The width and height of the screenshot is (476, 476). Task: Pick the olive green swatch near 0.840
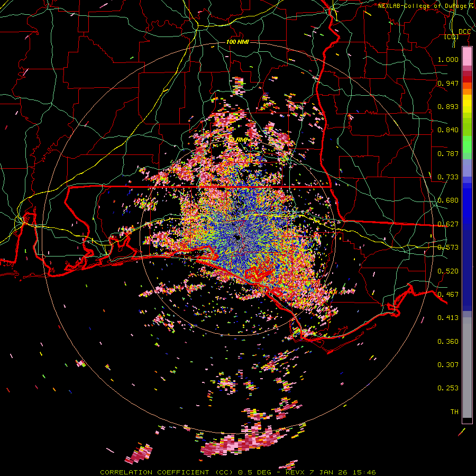(x=467, y=127)
